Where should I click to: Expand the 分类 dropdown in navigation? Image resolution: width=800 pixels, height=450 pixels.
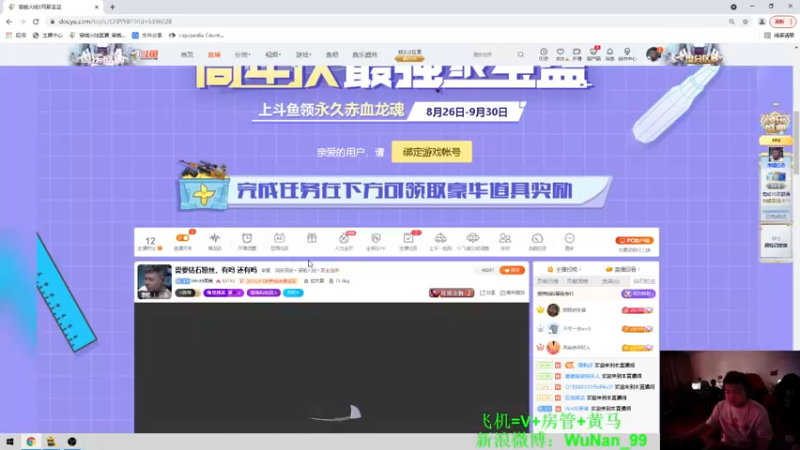point(242,55)
